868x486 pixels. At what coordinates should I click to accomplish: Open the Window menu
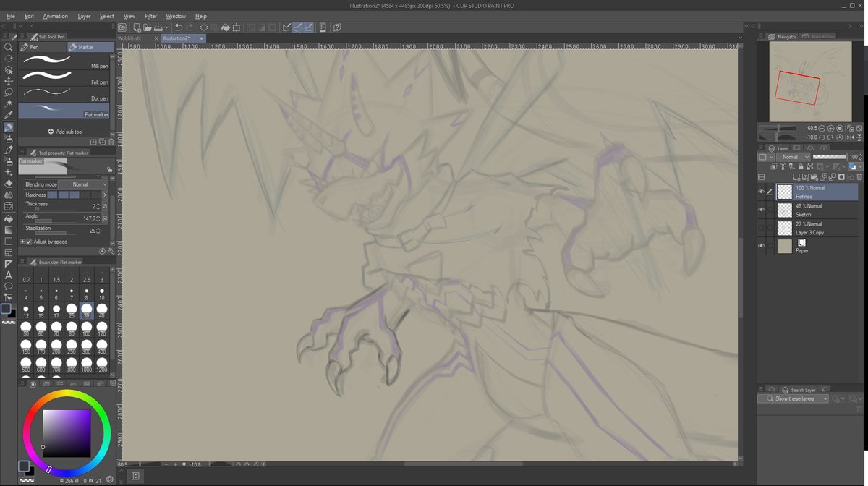tap(176, 16)
